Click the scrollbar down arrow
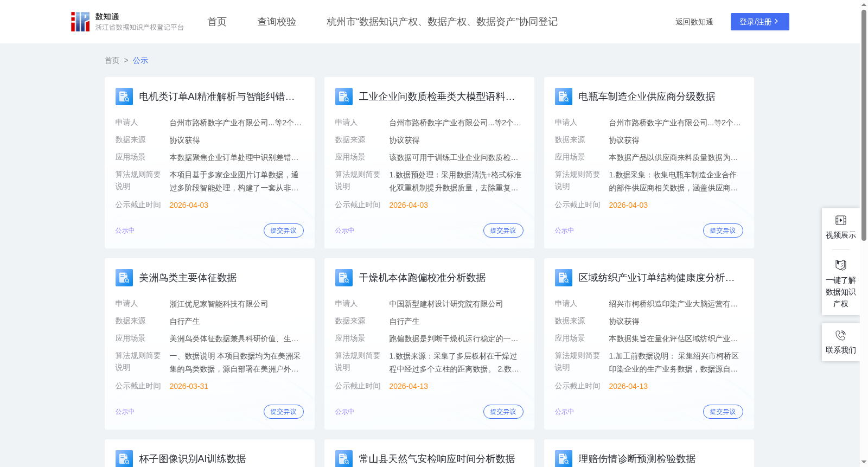The image size is (868, 467). tap(864, 462)
